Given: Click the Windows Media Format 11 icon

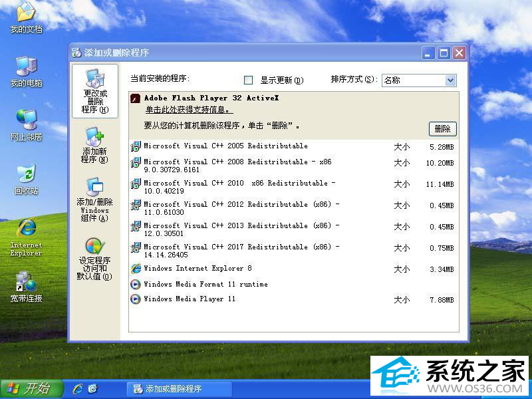Looking at the screenshot, I should (x=136, y=285).
